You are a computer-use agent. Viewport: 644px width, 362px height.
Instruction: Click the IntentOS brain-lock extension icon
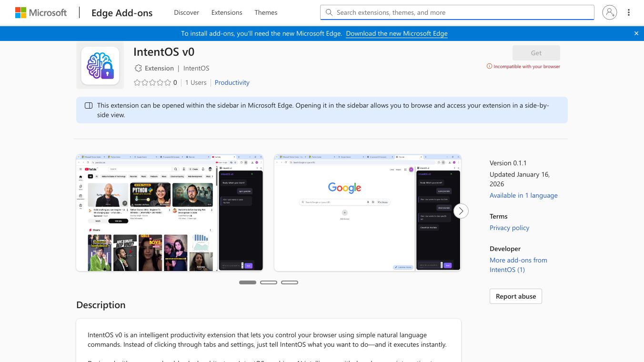(100, 65)
